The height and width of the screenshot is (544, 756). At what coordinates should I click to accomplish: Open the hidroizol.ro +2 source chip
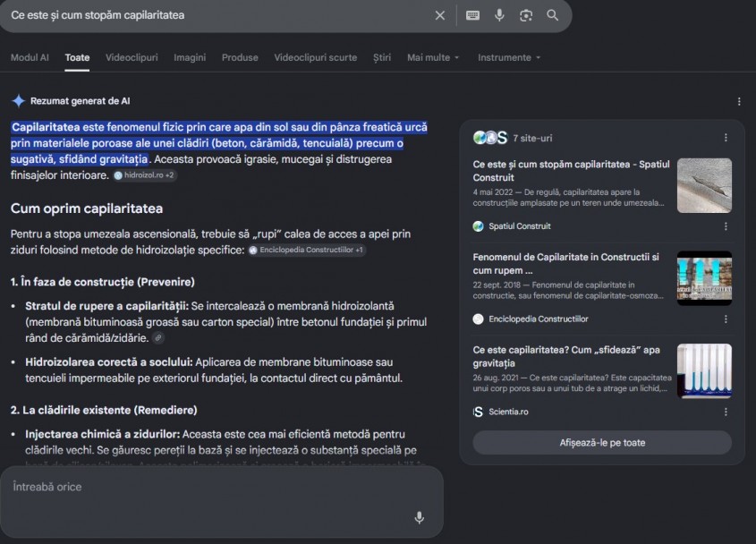click(145, 175)
